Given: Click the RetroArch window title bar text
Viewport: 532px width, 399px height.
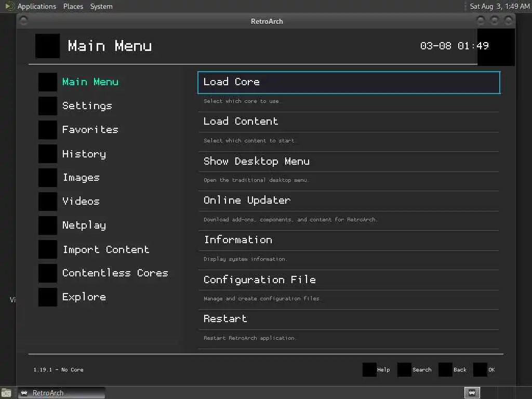Looking at the screenshot, I should [267, 21].
